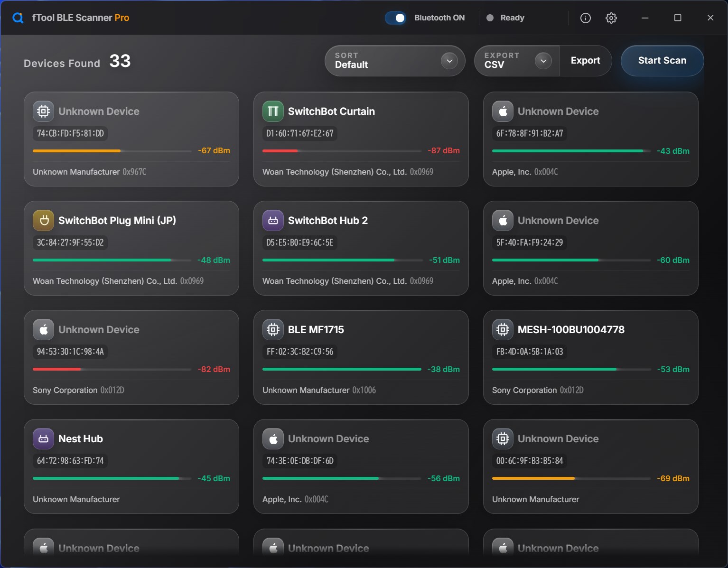Select MAC address 74:3E:0E:DB:DF:6D
Image resolution: width=728 pixels, height=568 pixels.
pos(300,461)
